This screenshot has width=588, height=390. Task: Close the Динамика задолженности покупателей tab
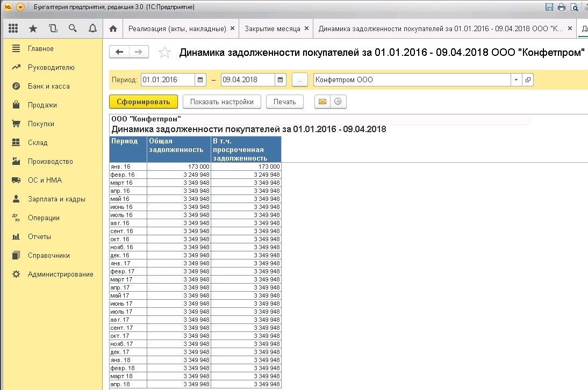coord(570,28)
